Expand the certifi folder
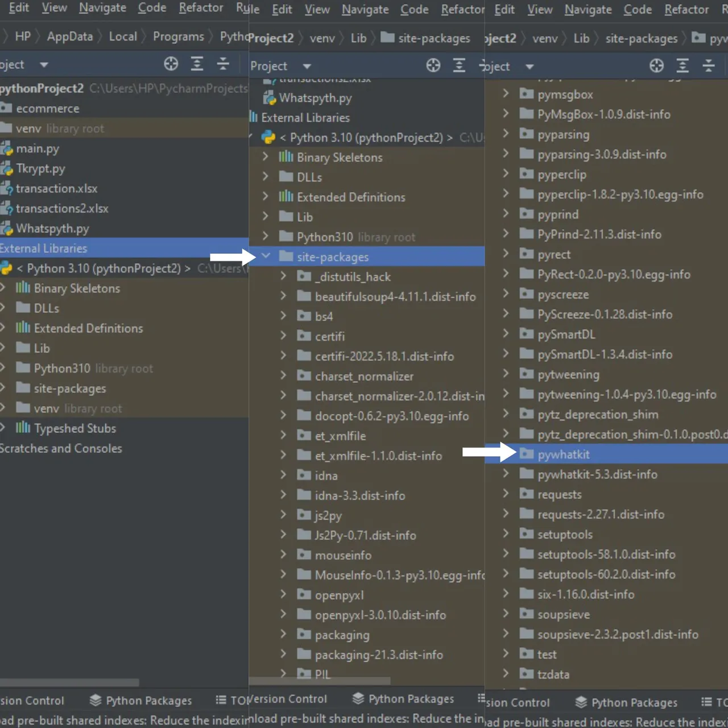Image resolution: width=728 pixels, height=728 pixels. (x=283, y=336)
